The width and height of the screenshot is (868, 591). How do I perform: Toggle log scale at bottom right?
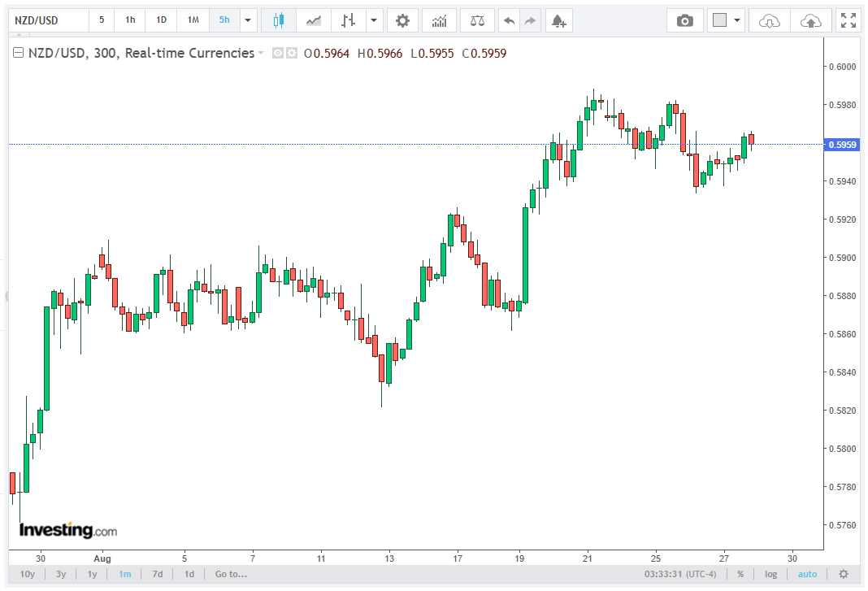[770, 574]
